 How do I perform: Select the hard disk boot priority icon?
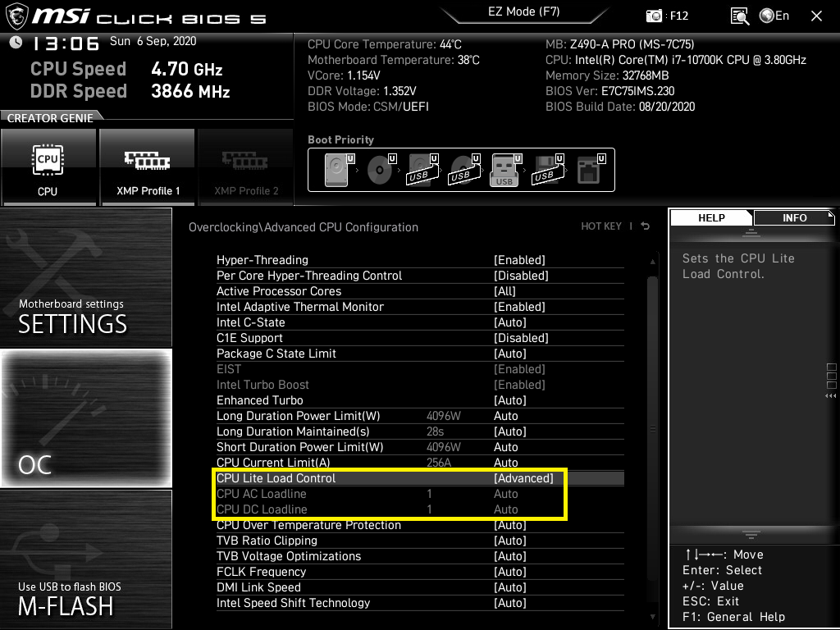click(340, 170)
